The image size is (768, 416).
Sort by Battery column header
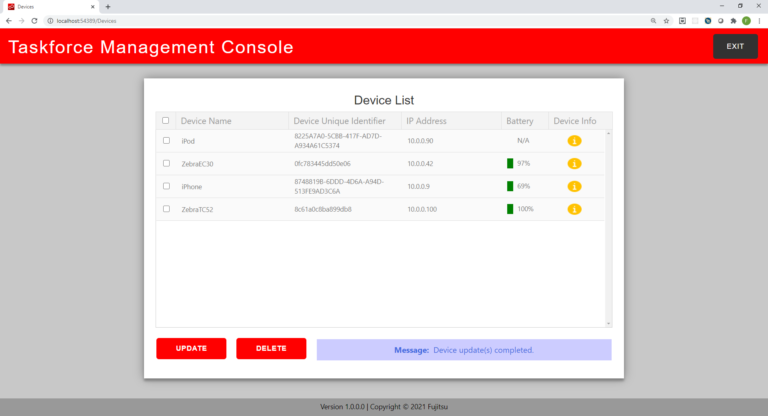pos(525,121)
